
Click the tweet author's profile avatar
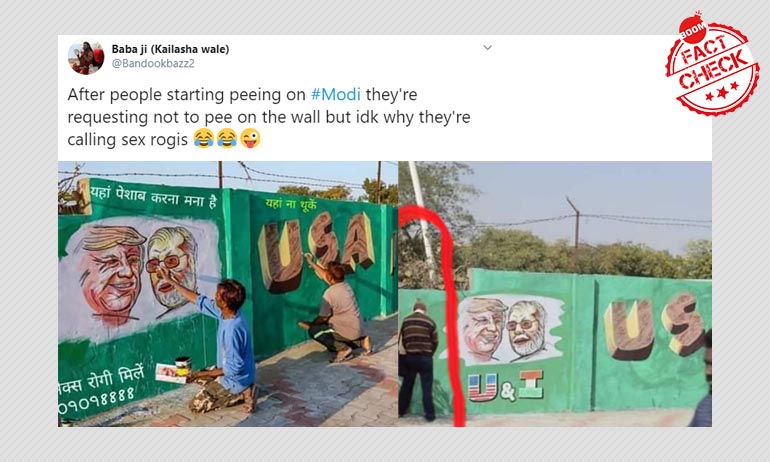click(86, 57)
